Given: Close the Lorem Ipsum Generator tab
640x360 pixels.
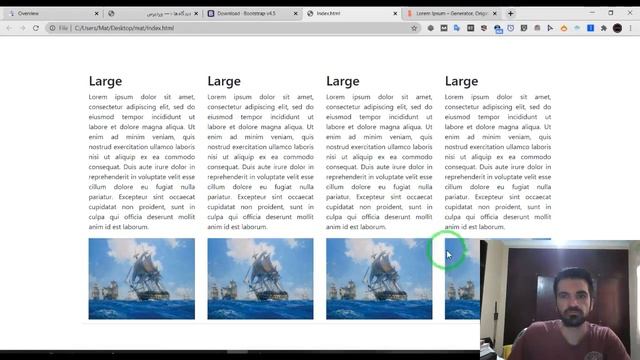Looking at the screenshot, I should coord(495,13).
